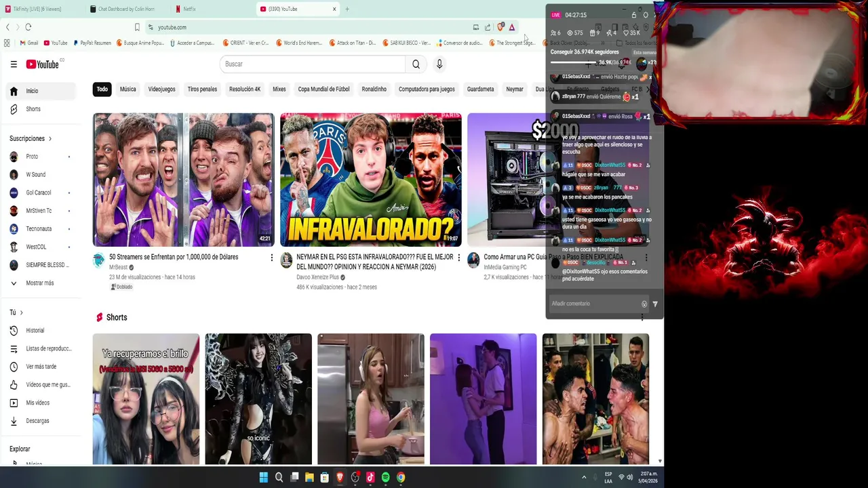Expand Mostrar más subscriptions

(x=41, y=283)
